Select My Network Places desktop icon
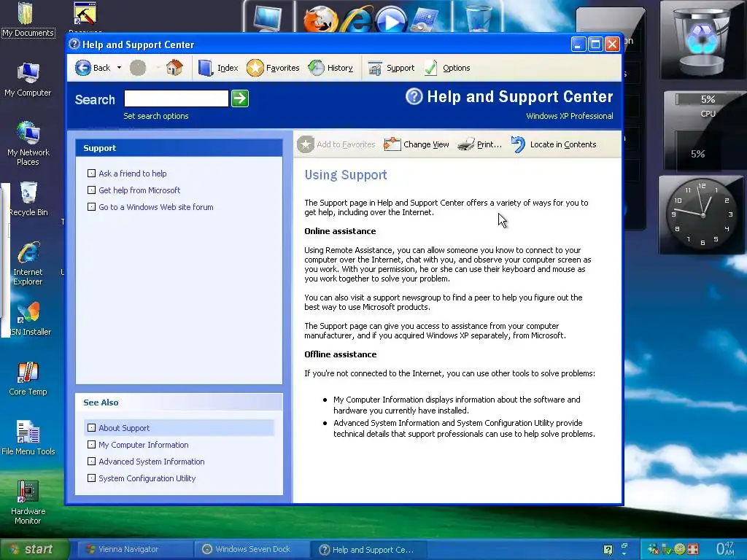The height and width of the screenshot is (560, 747). (28, 143)
